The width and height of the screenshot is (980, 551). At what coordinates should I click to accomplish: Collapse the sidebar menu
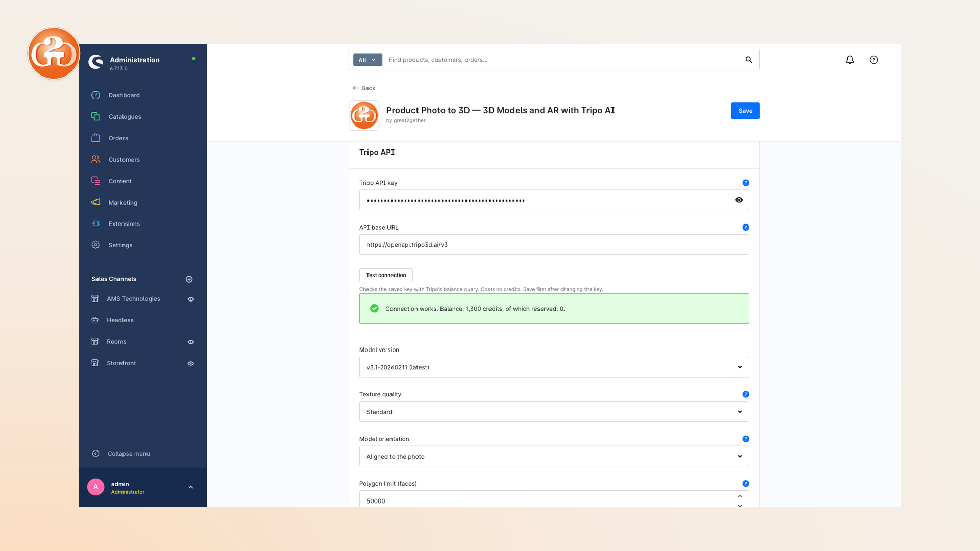pos(121,454)
